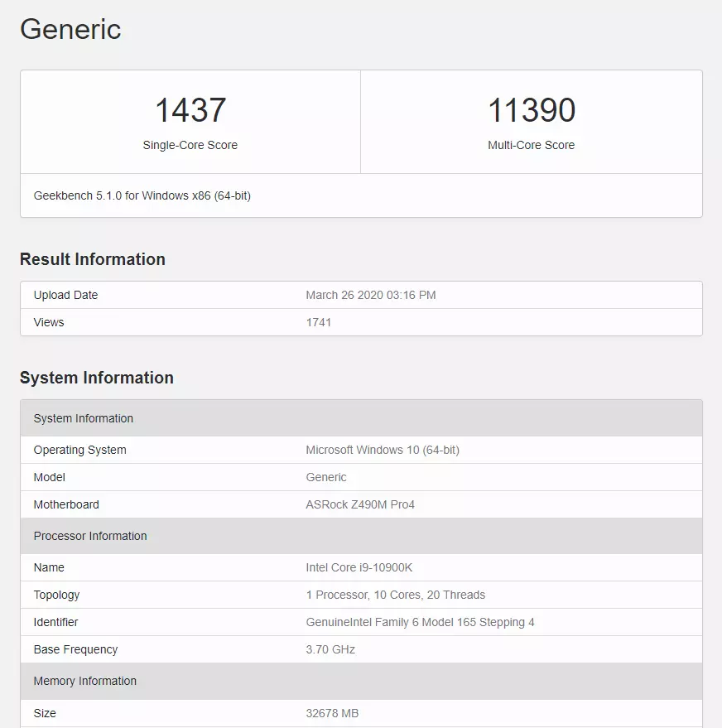The image size is (722, 728).
Task: Click the 'Views' row label
Action: tap(49, 322)
